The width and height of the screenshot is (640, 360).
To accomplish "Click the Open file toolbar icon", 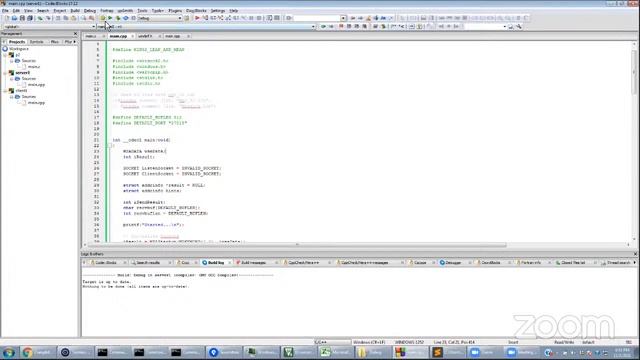I will (14, 18).
